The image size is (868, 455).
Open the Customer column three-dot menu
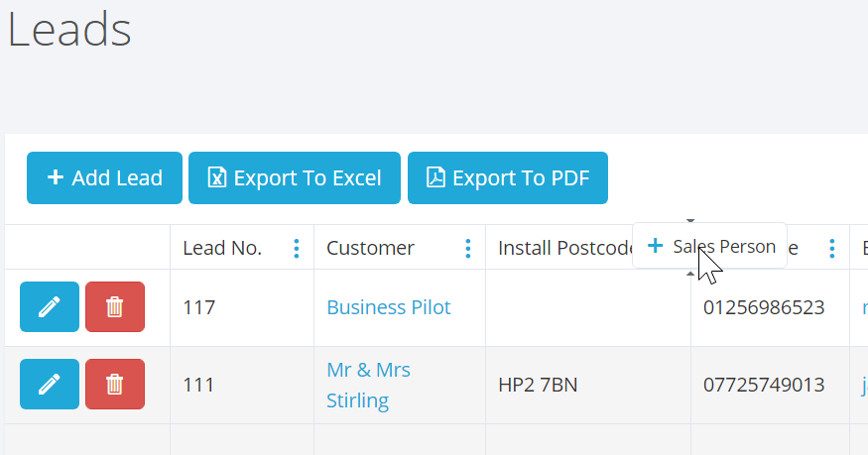tap(468, 248)
